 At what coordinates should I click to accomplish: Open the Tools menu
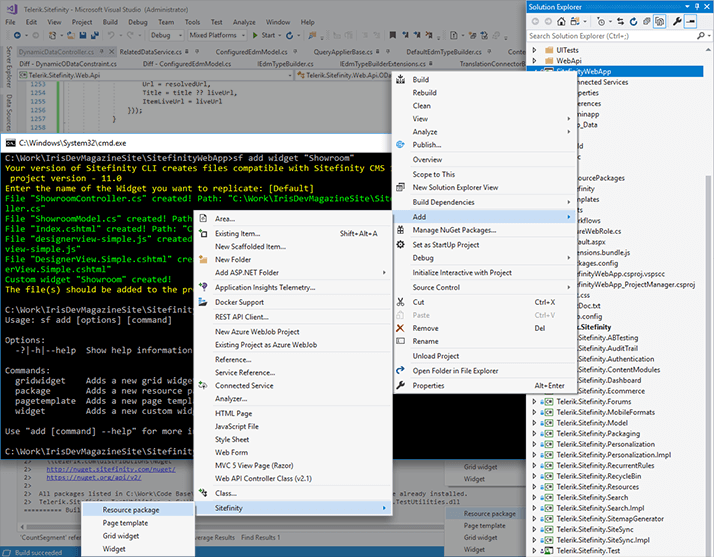click(x=192, y=22)
